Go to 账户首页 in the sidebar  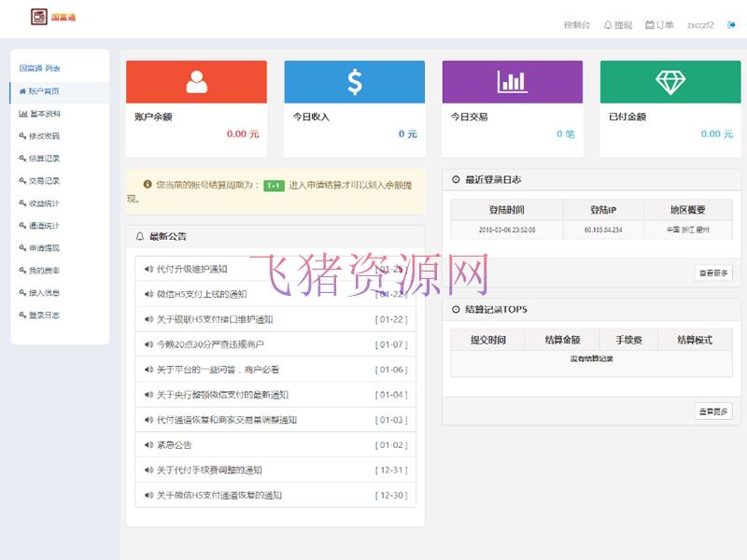pyautogui.click(x=60, y=91)
